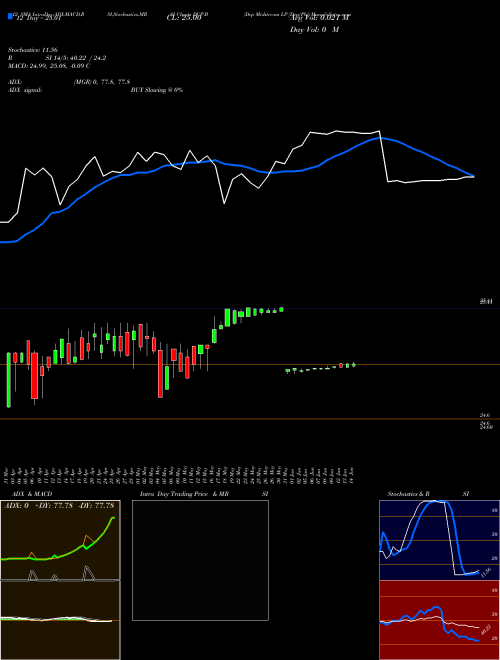
Task: Click the last green candle in mid-June
Action: [354, 365]
